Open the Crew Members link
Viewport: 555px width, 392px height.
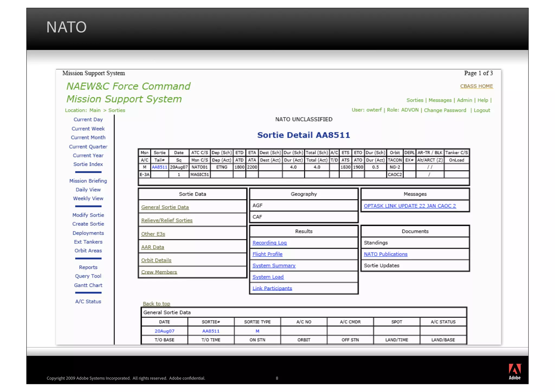click(159, 272)
